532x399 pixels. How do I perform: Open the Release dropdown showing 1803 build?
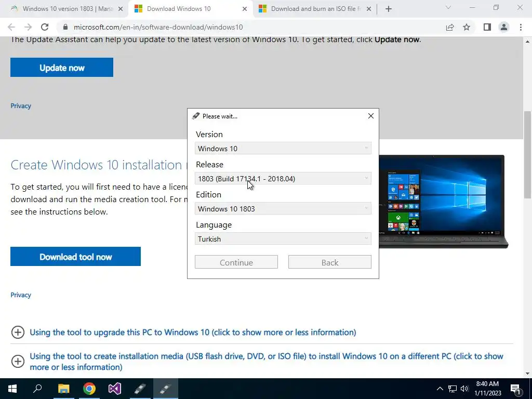tap(283, 179)
